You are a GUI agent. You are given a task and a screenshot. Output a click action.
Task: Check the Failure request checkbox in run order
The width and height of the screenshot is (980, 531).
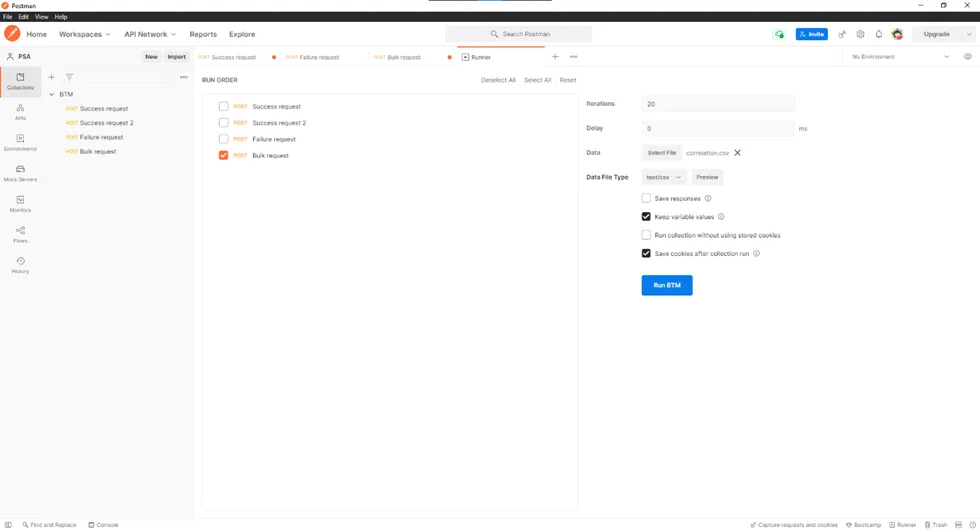coord(223,139)
